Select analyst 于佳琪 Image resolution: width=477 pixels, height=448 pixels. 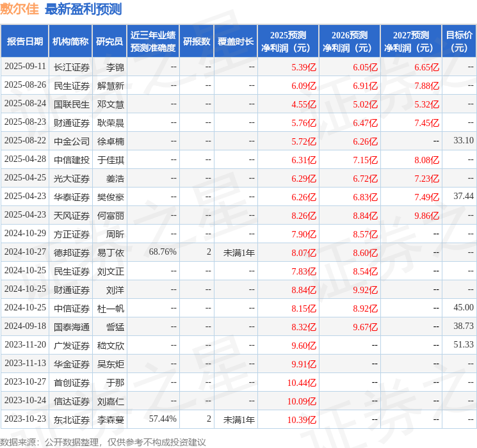point(110,160)
